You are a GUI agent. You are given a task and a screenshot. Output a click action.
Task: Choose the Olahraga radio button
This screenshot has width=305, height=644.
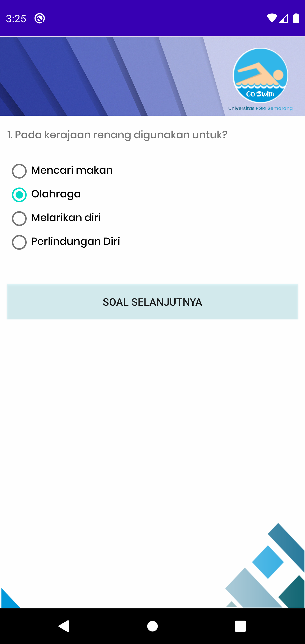click(x=19, y=195)
